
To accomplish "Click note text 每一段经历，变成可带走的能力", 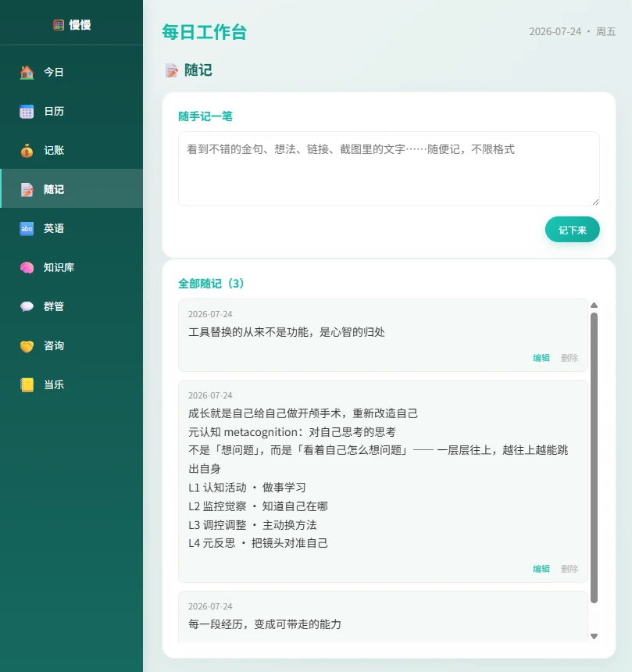I will tap(265, 624).
